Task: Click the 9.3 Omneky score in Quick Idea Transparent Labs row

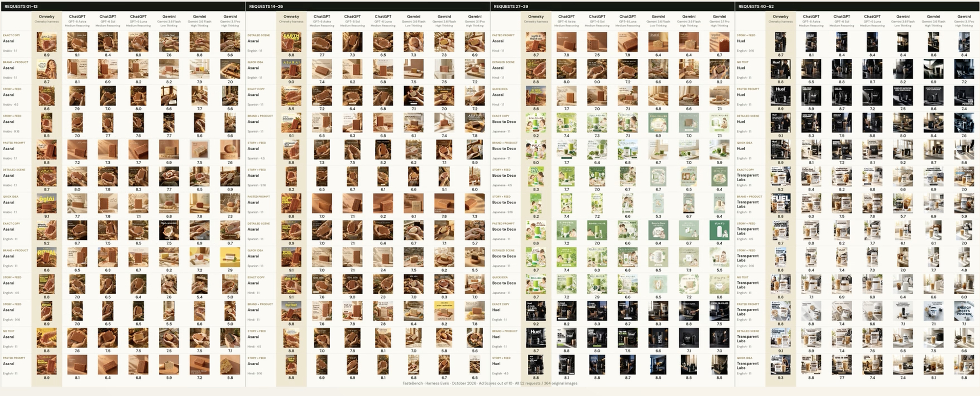Action: [780, 378]
